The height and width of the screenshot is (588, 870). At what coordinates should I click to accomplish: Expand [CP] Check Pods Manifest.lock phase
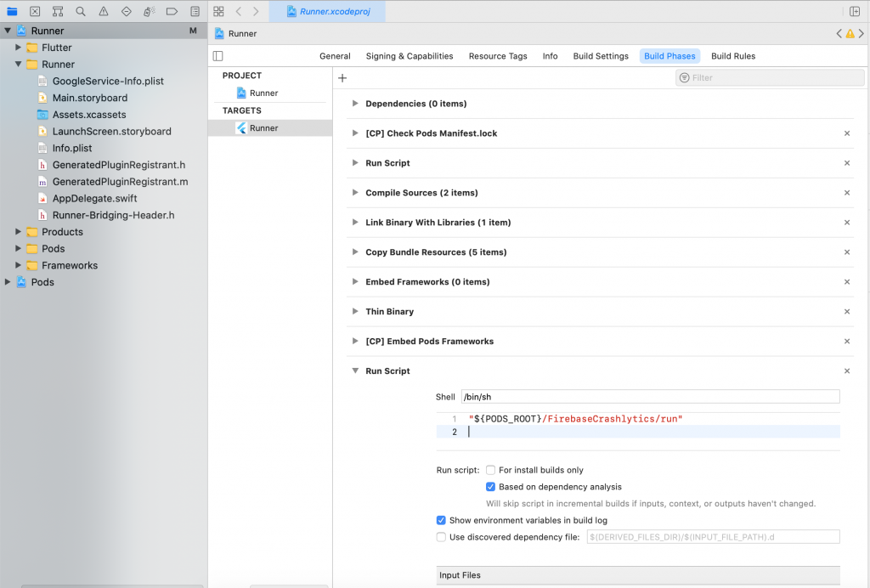[x=355, y=133]
